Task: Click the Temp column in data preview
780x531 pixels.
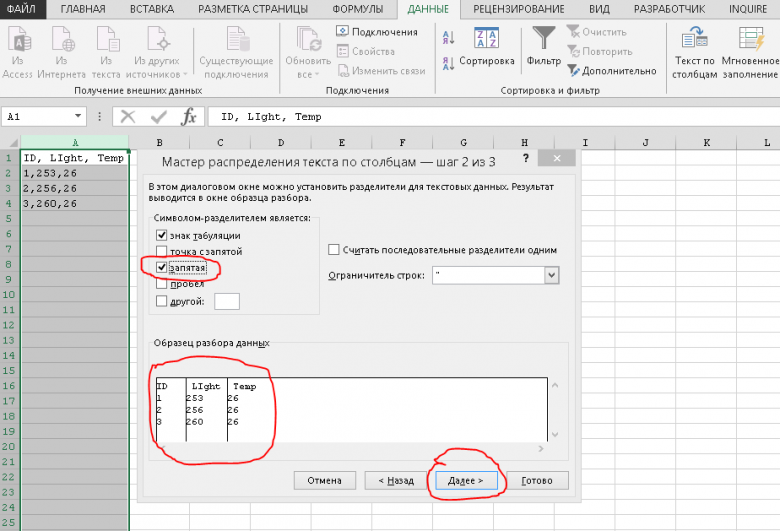Action: [244, 409]
